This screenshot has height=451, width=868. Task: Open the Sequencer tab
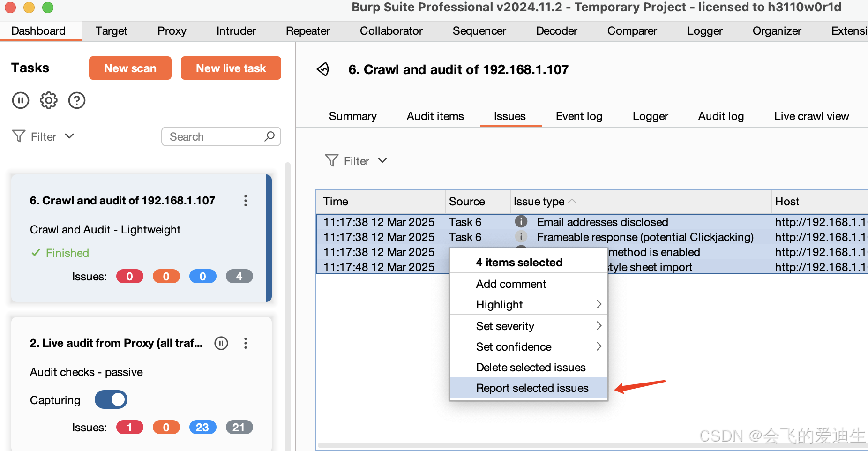[479, 31]
